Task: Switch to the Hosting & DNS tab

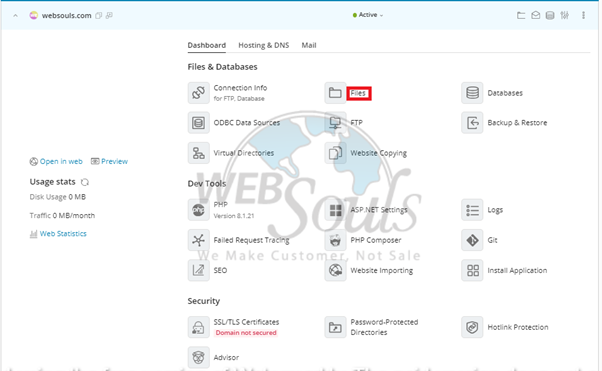Action: [263, 45]
